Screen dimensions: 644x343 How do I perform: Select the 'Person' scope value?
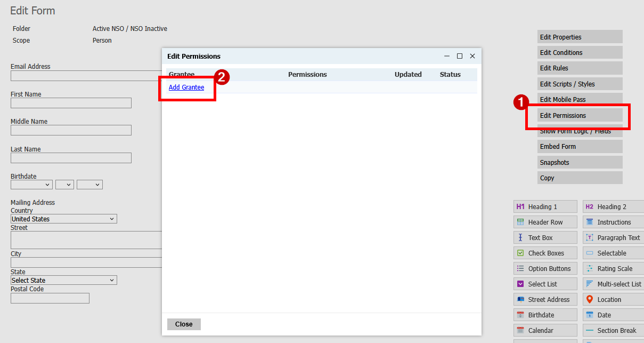[x=102, y=41]
